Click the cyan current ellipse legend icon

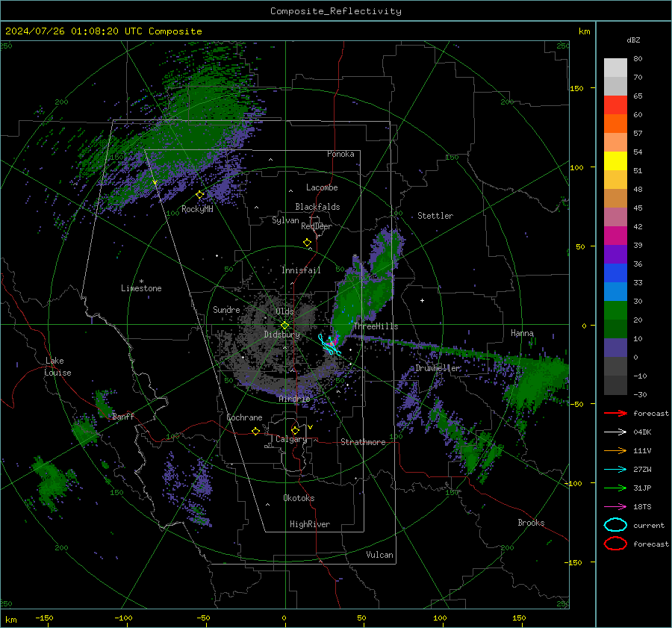615,525
